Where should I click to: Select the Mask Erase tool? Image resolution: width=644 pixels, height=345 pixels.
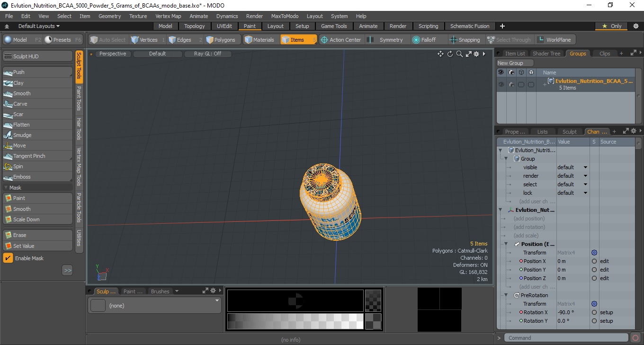pyautogui.click(x=37, y=235)
